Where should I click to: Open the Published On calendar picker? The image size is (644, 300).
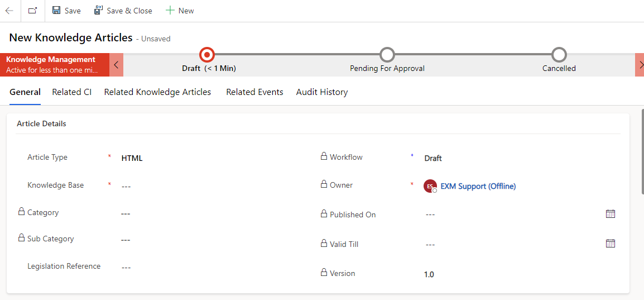(611, 214)
